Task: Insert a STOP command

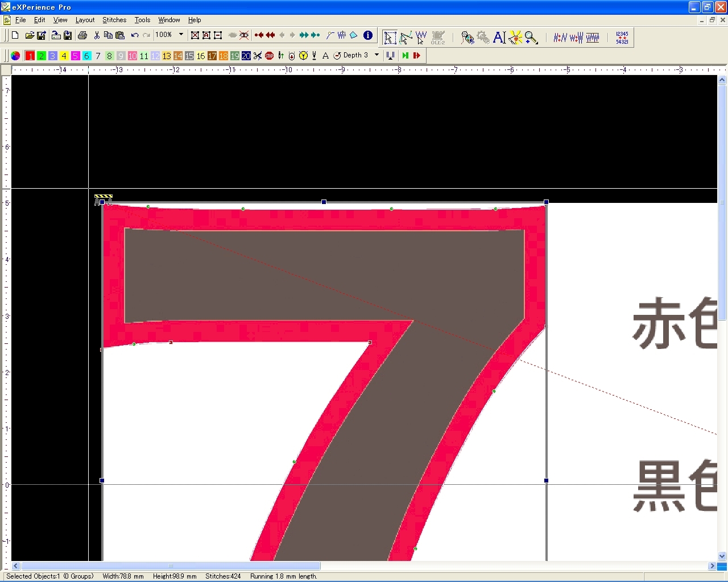Action: 269,56
